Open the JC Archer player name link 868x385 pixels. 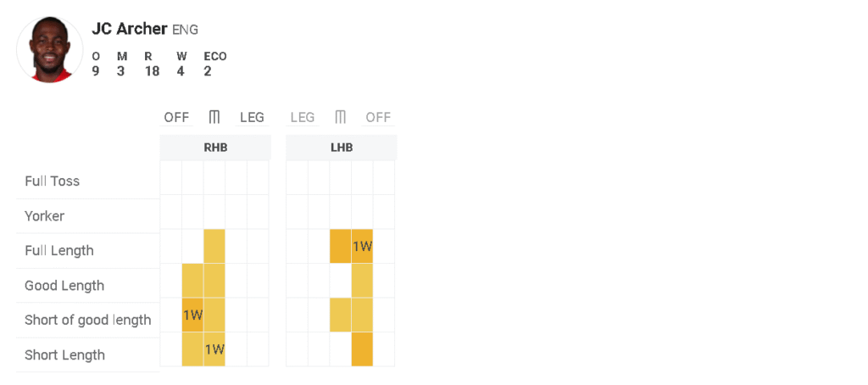pos(130,29)
